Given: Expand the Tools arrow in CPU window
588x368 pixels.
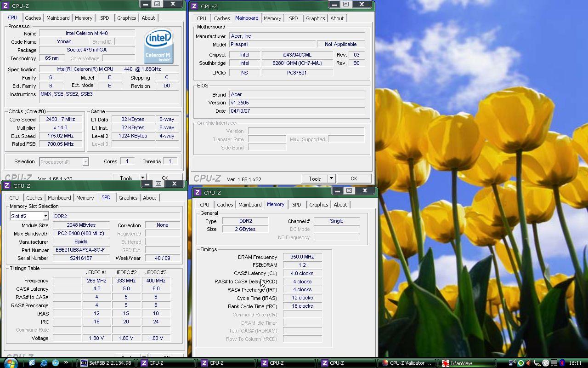Looking at the screenshot, I should (142, 178).
